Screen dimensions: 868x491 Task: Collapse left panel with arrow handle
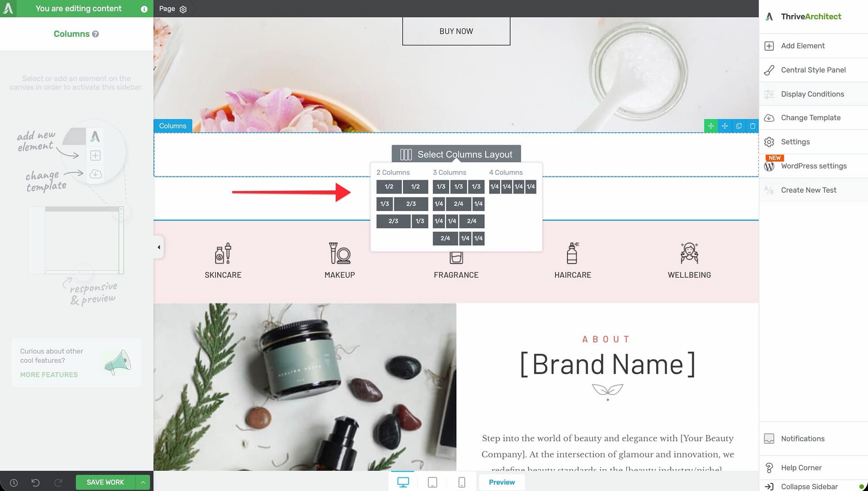[x=159, y=247]
